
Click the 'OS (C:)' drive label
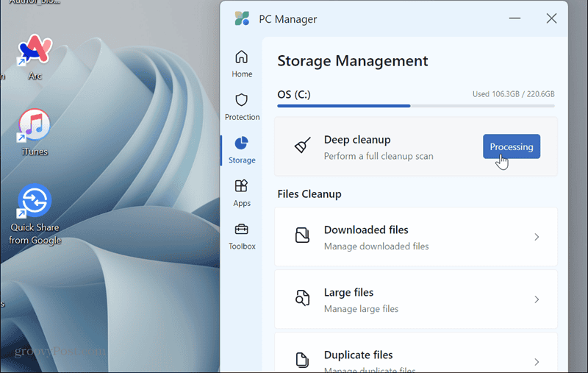[x=294, y=95]
